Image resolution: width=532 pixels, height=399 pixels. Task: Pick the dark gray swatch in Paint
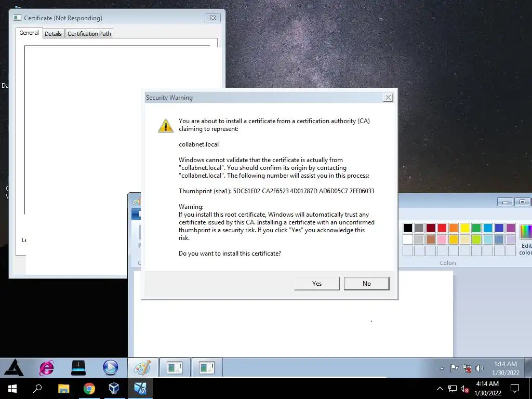[x=419, y=228]
